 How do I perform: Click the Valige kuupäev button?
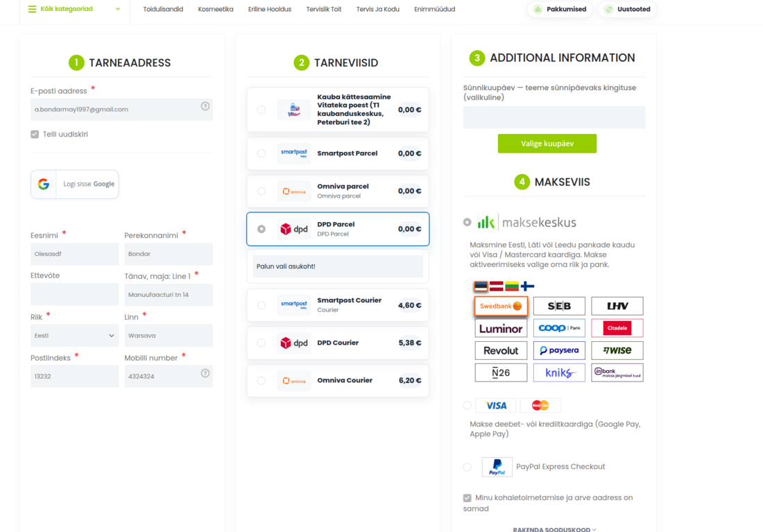tap(547, 144)
